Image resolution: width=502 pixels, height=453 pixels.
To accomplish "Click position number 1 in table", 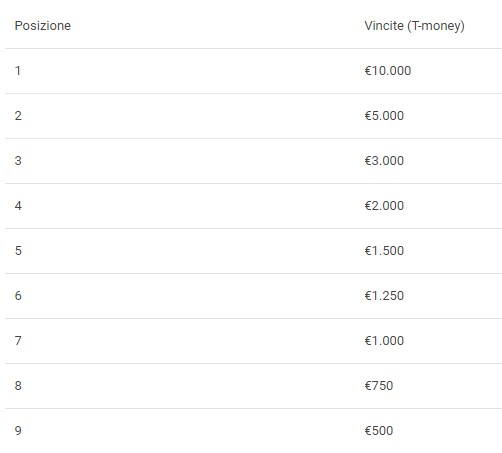I will 18,71.
